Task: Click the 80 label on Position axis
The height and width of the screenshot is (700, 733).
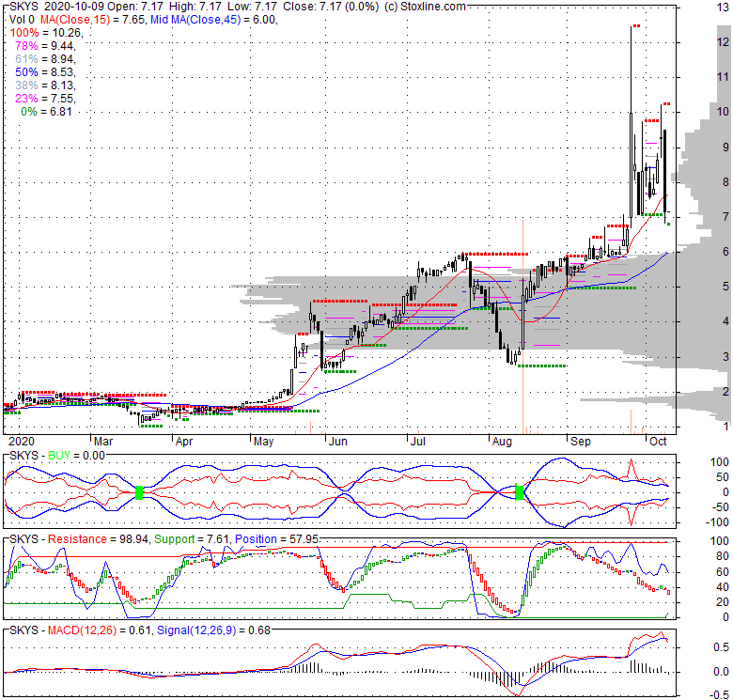Action: (x=723, y=556)
